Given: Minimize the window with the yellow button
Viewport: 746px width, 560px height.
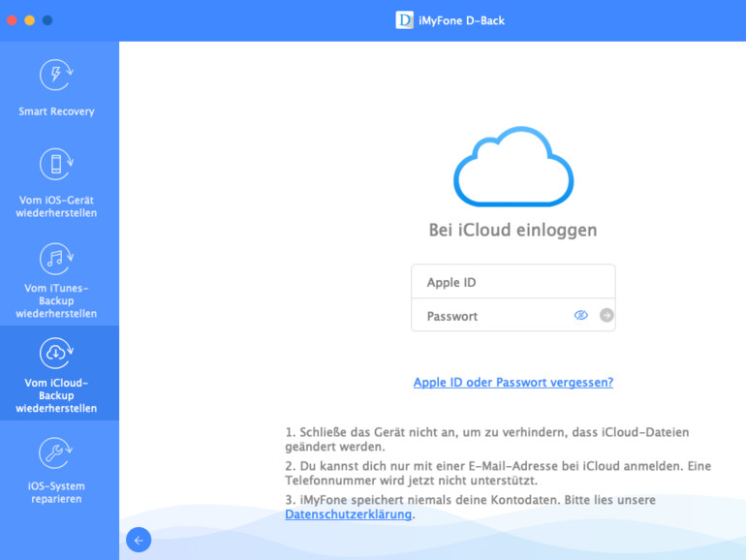Looking at the screenshot, I should [29, 20].
